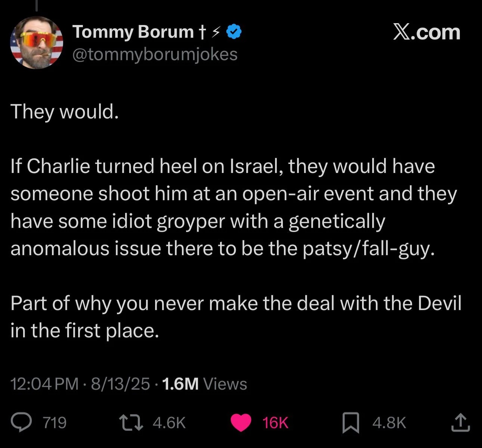The width and height of the screenshot is (482, 448).
Task: Click the 4.6K reposts count
Action: 169,423
